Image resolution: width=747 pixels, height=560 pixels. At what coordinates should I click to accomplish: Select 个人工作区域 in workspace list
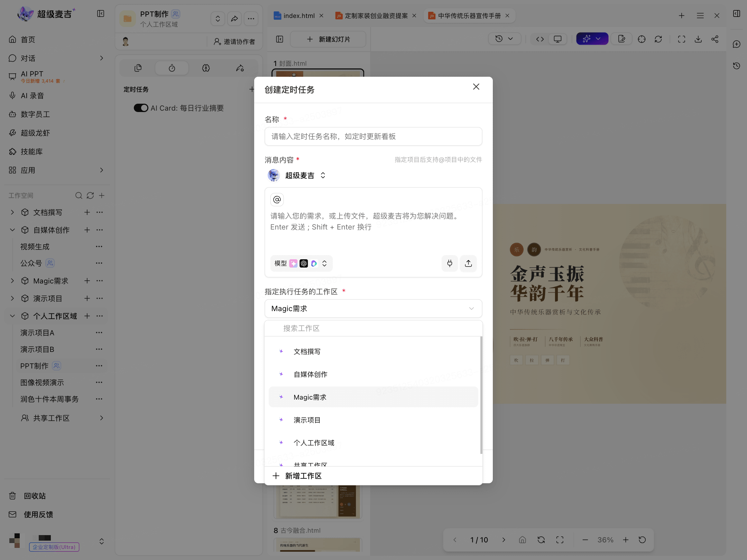[x=373, y=443]
